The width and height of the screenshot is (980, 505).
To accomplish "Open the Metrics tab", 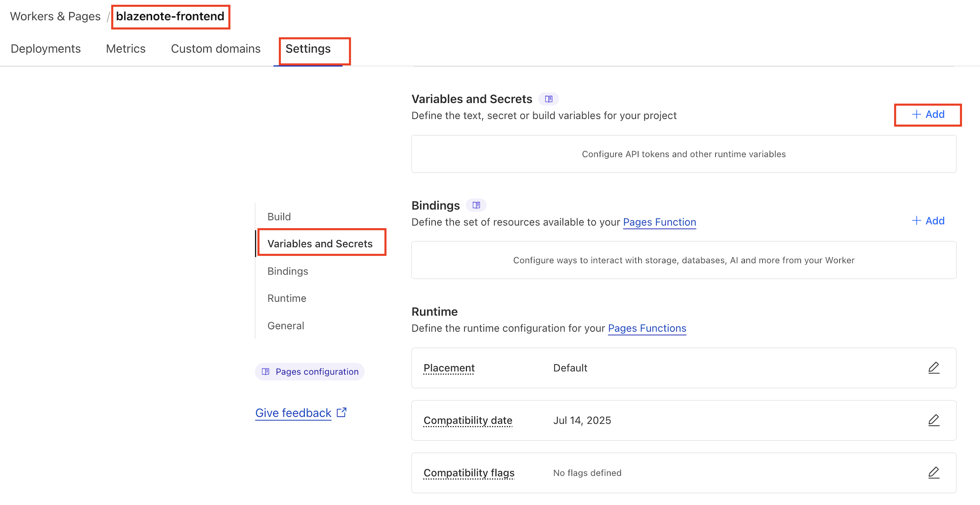I will click(x=126, y=49).
